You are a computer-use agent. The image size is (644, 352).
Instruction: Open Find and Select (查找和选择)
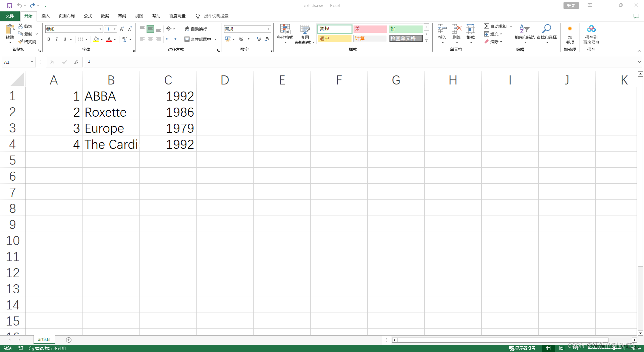click(546, 34)
